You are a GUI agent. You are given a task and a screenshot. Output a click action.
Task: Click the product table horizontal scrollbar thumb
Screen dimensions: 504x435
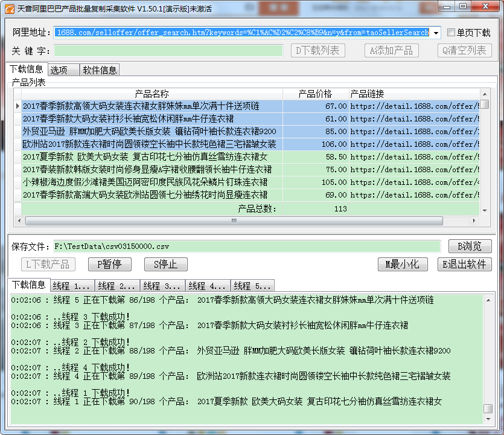(x=234, y=221)
